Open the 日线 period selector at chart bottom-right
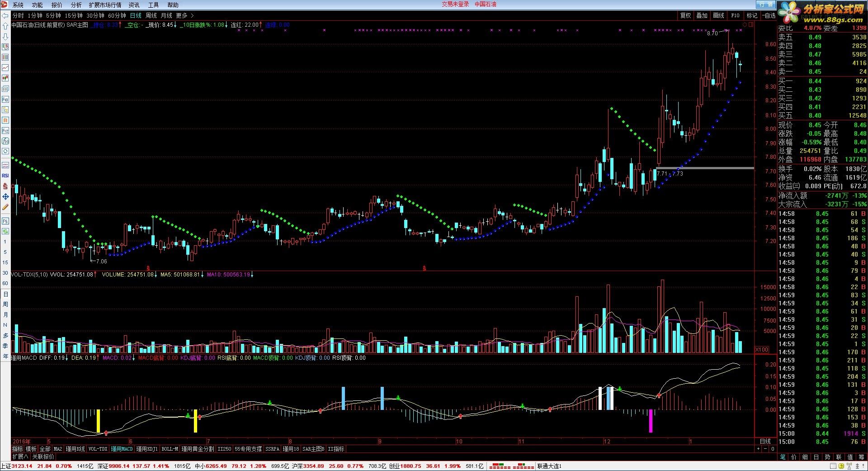 click(x=765, y=441)
